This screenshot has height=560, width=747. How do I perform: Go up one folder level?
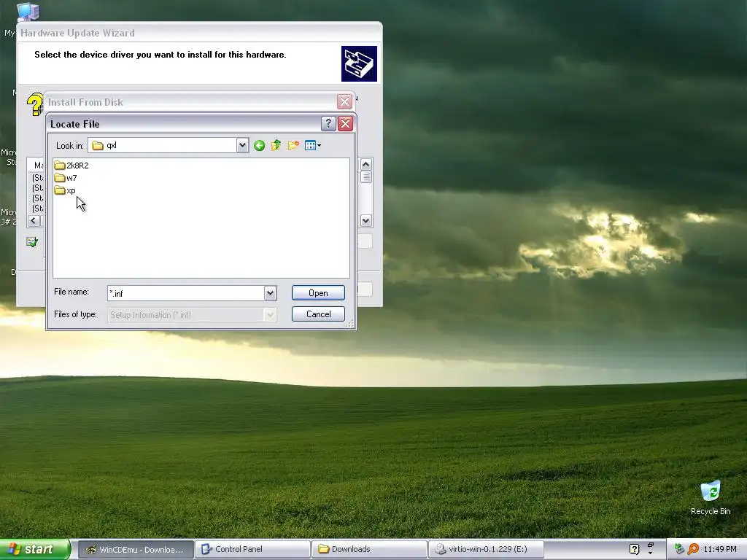coord(276,145)
